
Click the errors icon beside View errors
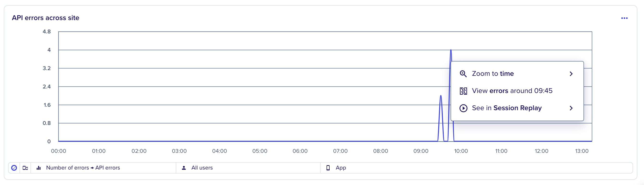pos(463,91)
